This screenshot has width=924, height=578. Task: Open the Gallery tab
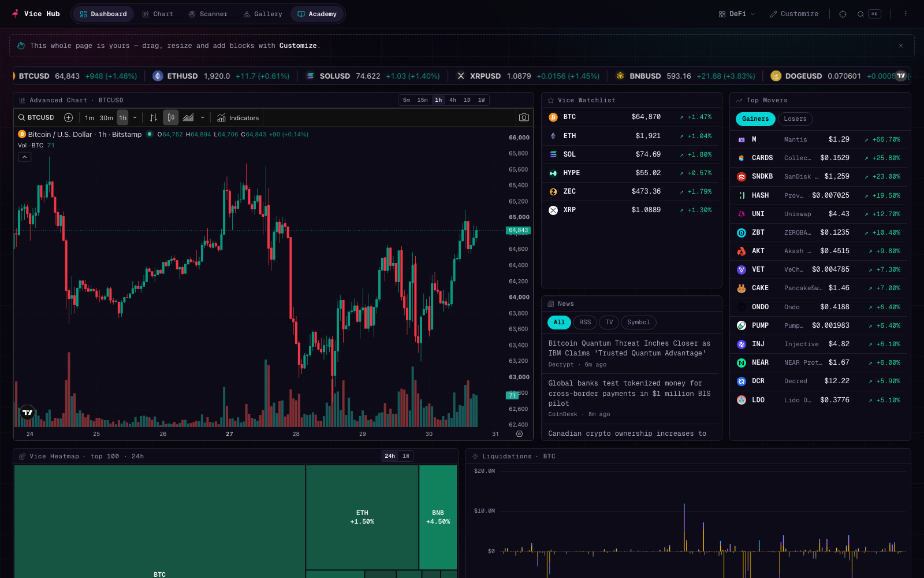[x=263, y=14]
